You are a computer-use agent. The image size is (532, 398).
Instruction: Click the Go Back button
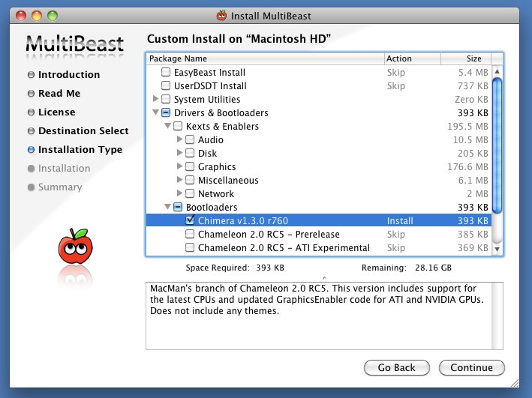click(396, 368)
